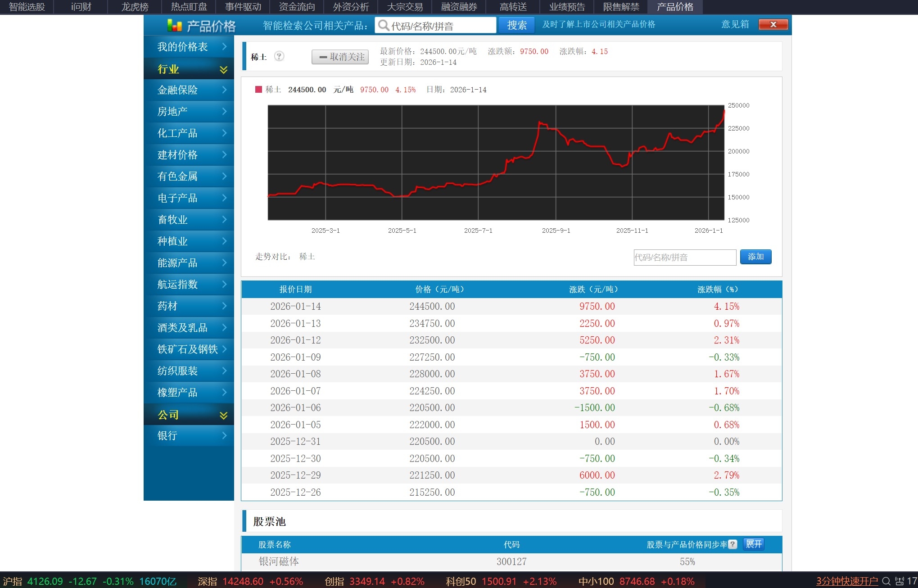The width and height of the screenshot is (918, 588).
Task: Click the arrow icon next to 有色金属
Action: pos(224,176)
